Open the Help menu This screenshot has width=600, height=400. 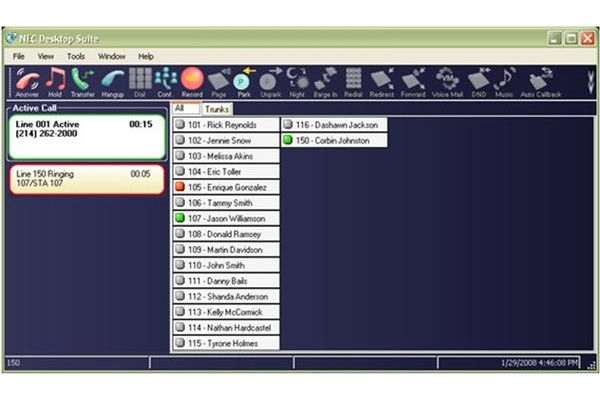[x=146, y=56]
